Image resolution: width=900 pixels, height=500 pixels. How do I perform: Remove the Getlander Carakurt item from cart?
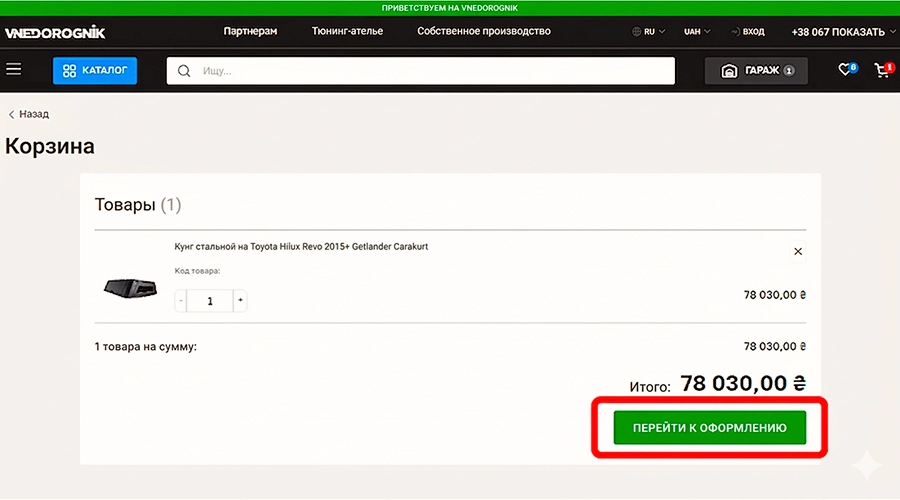coord(797,251)
